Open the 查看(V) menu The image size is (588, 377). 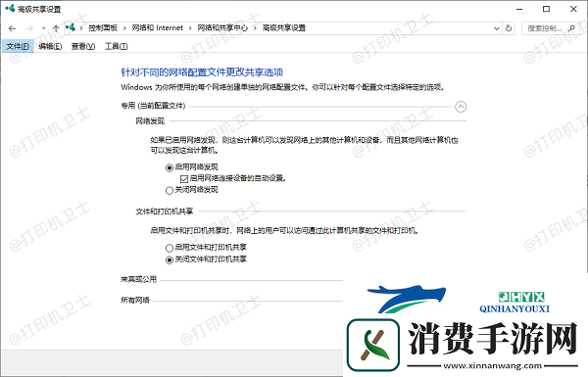tap(83, 46)
